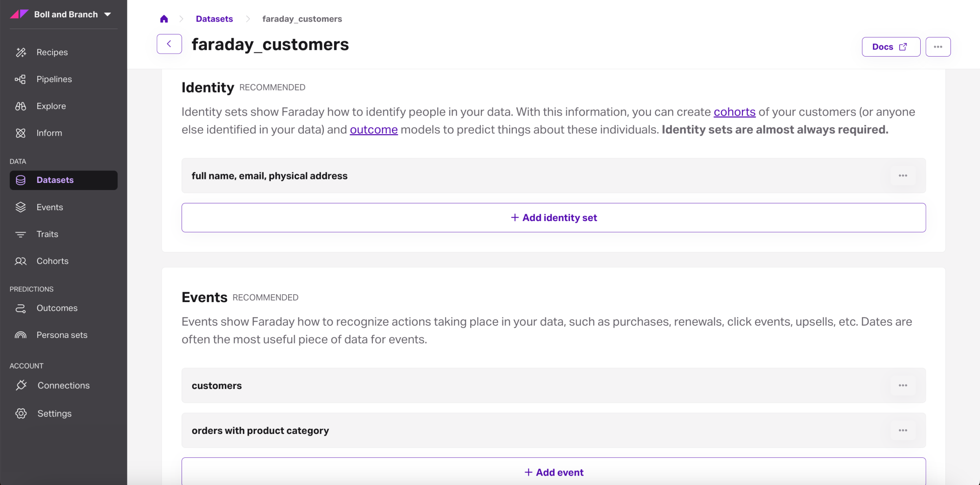Screen dimensions: 980x485
Task: Go to Events in sidebar
Action: point(50,207)
